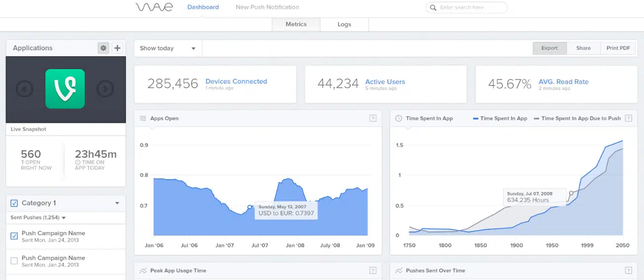The image size is (644, 280).
Task: Click the Vine app logo thumbnail
Action: point(65,89)
